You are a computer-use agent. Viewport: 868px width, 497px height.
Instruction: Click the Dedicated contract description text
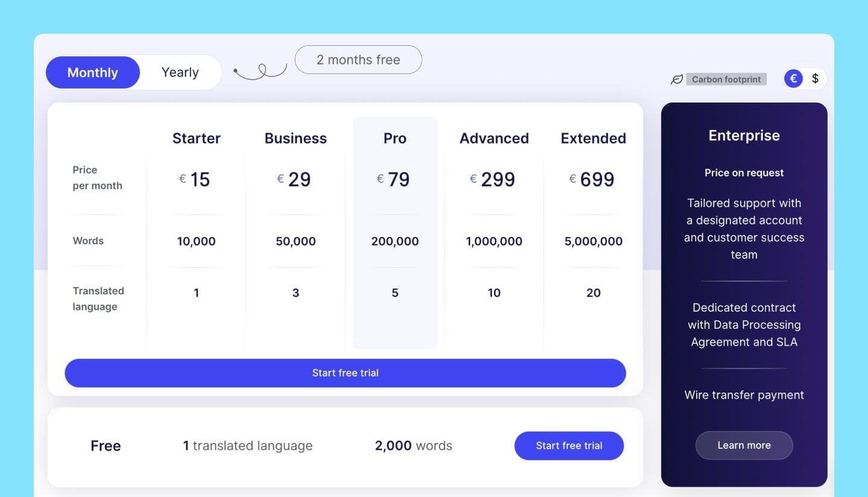(x=744, y=324)
